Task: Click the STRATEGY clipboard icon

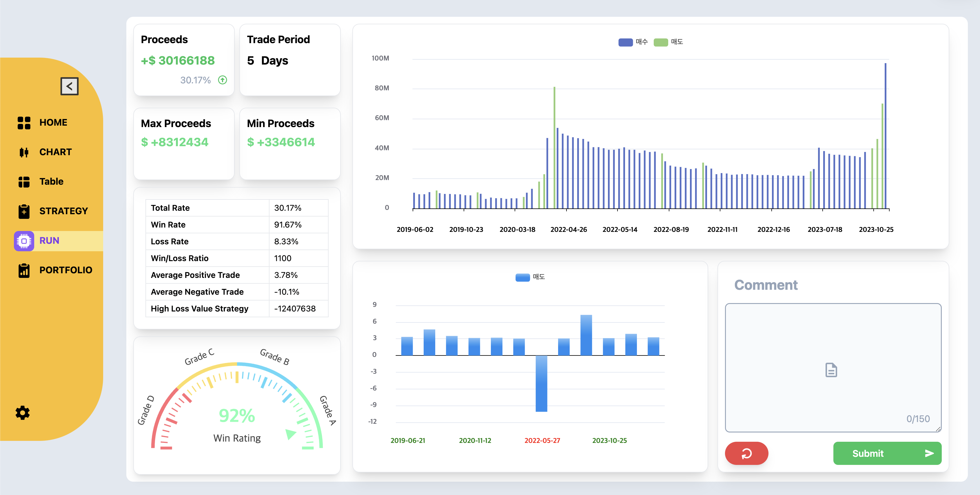Action: point(24,211)
